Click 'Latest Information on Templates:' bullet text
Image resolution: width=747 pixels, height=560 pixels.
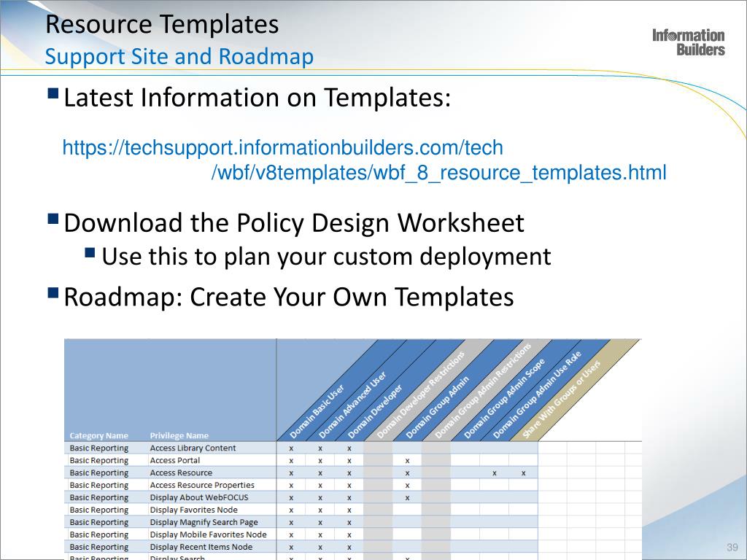257,98
